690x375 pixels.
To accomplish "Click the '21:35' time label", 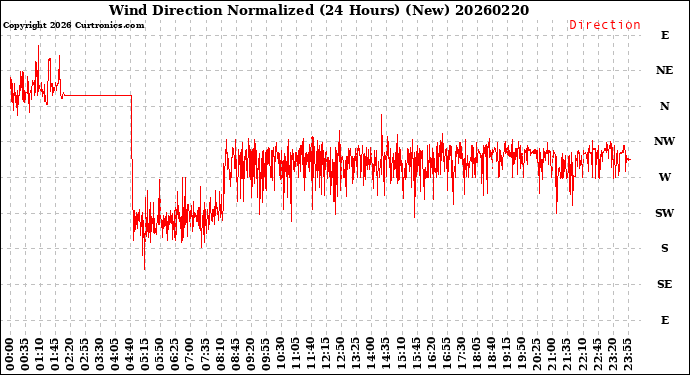I will pos(567,355).
